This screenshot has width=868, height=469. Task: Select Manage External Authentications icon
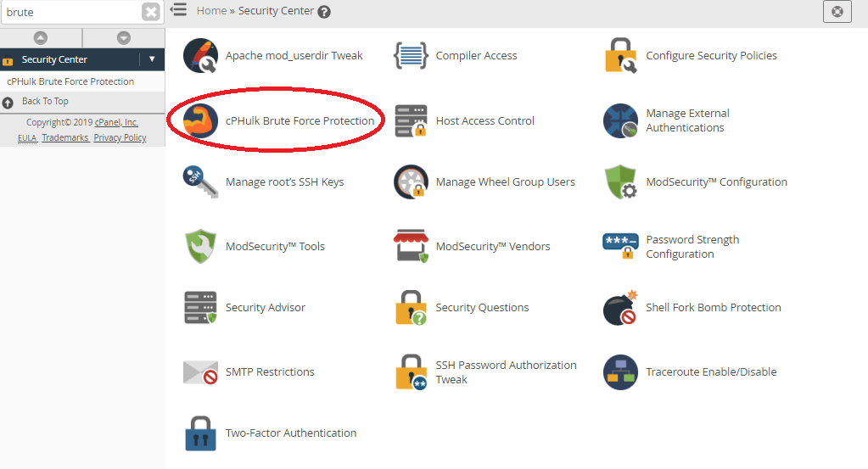620,120
